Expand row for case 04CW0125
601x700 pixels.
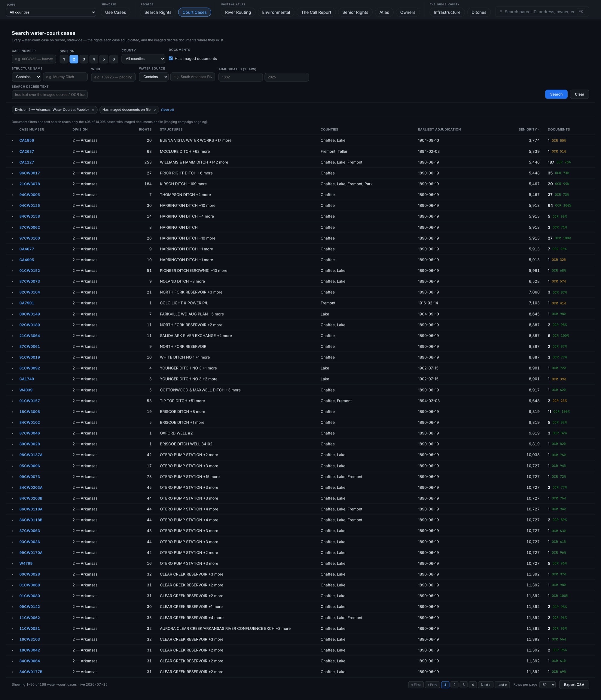click(x=13, y=206)
